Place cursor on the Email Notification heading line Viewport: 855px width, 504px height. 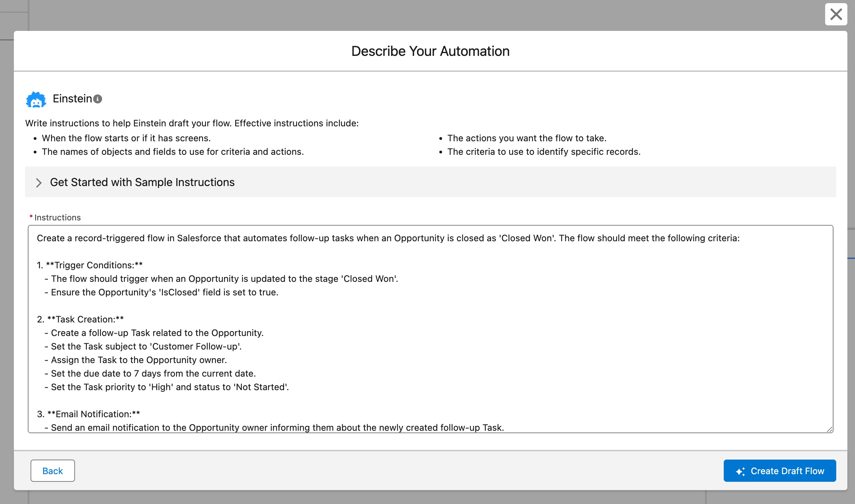click(x=89, y=414)
